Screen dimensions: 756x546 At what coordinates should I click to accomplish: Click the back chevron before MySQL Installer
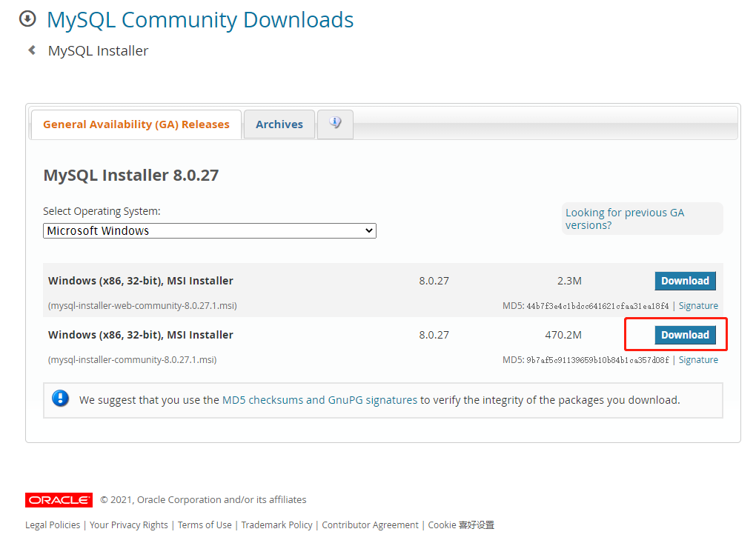[x=32, y=50]
